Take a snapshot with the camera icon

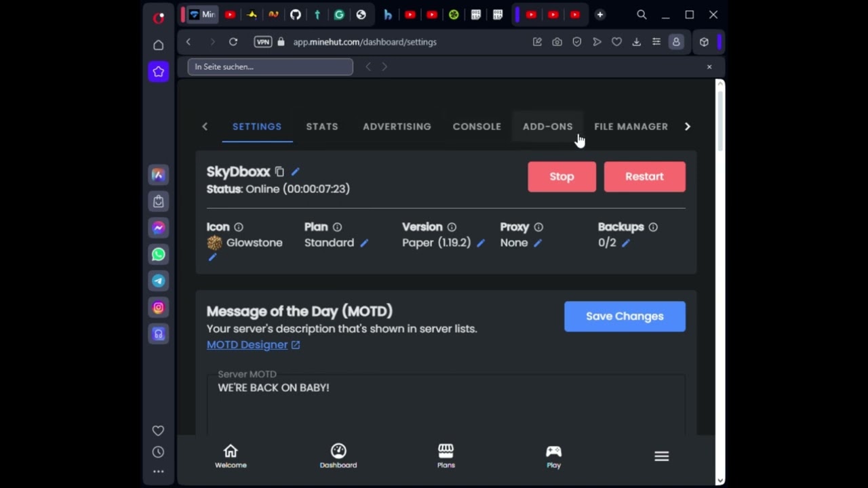point(557,42)
